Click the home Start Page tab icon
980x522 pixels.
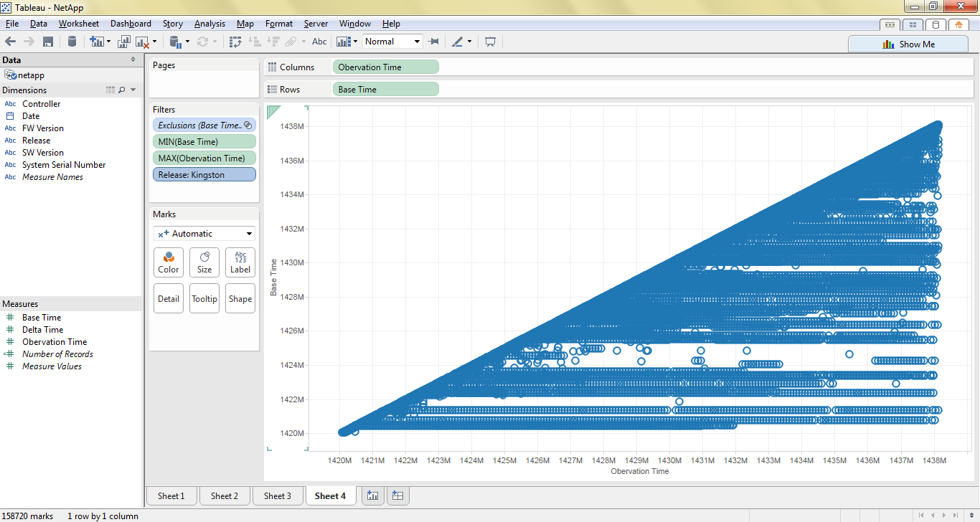point(959,24)
